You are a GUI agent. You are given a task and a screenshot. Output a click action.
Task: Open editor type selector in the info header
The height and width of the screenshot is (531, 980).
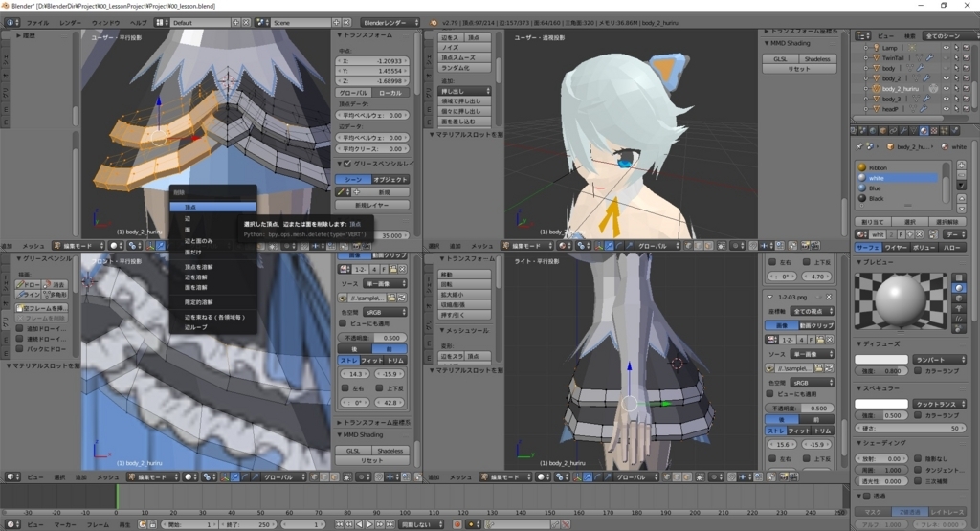11,23
